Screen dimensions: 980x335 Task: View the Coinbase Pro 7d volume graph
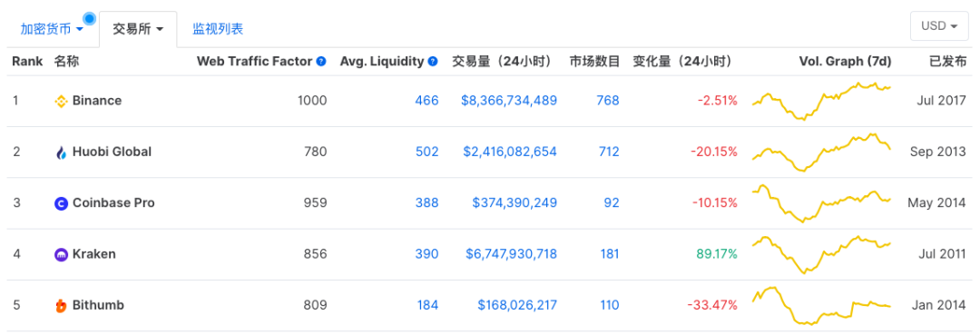click(x=821, y=203)
